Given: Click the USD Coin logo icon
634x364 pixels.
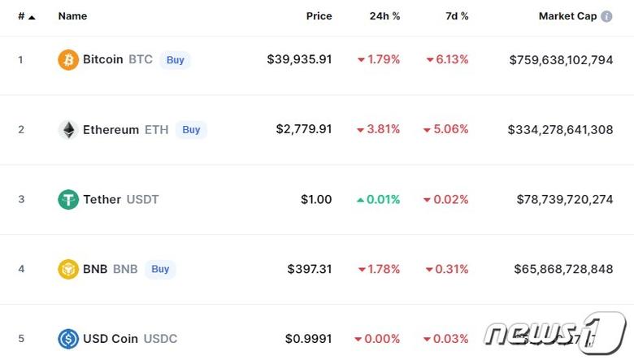Looking at the screenshot, I should [x=68, y=339].
